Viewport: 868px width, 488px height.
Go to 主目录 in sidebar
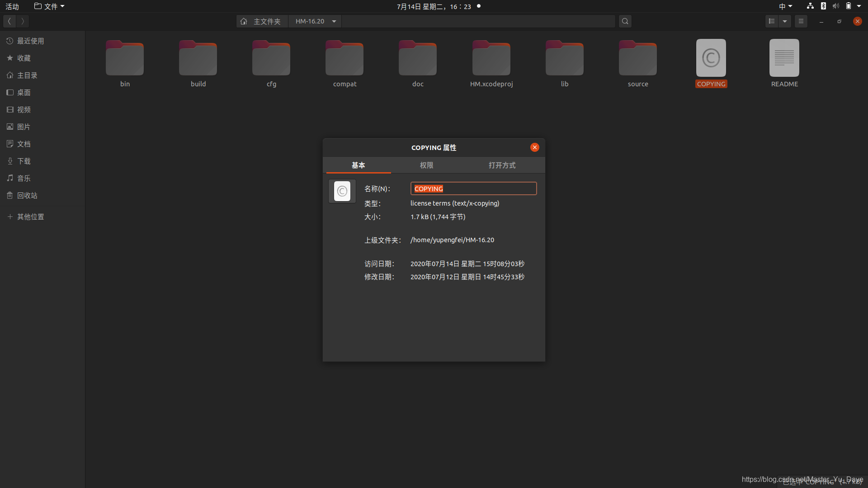[x=42, y=75]
